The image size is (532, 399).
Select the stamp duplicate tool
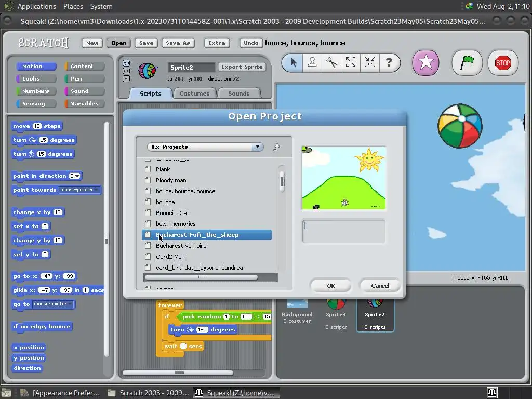(x=312, y=62)
